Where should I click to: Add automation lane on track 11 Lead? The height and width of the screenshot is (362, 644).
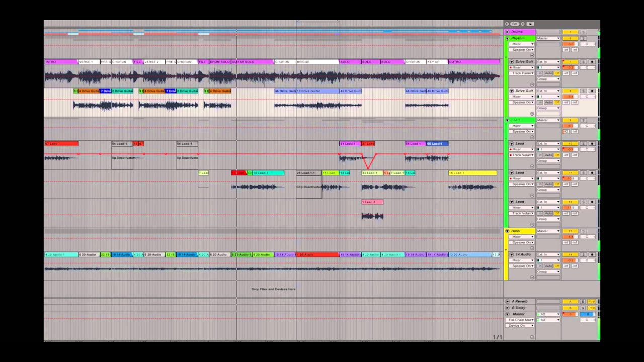coord(532,196)
